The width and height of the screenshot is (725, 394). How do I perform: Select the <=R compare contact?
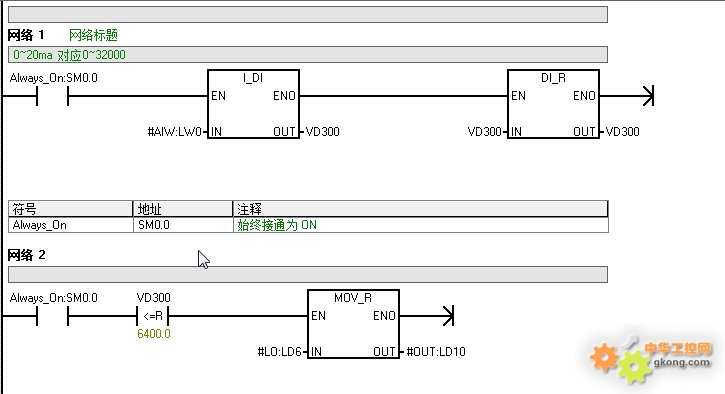coord(153,316)
